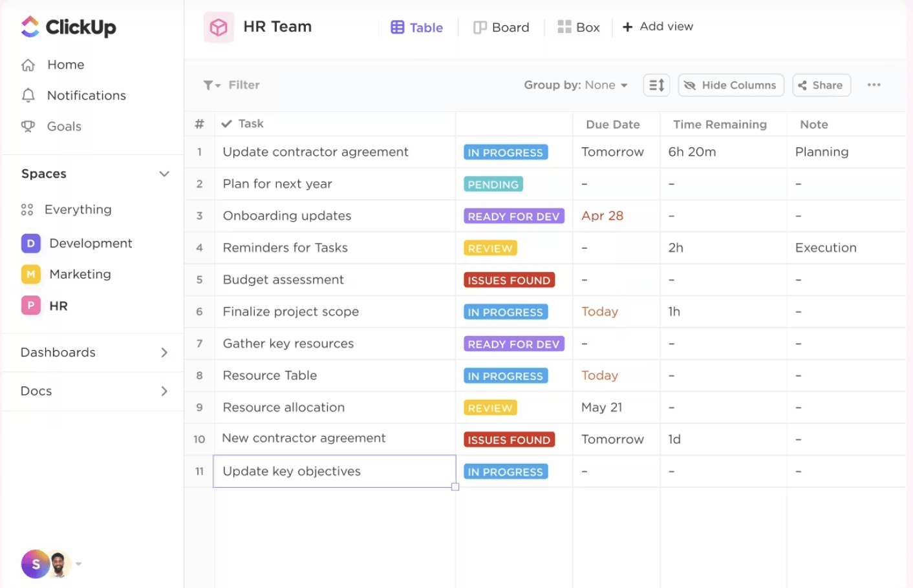
Task: Toggle Hide Columns visibility
Action: click(730, 85)
